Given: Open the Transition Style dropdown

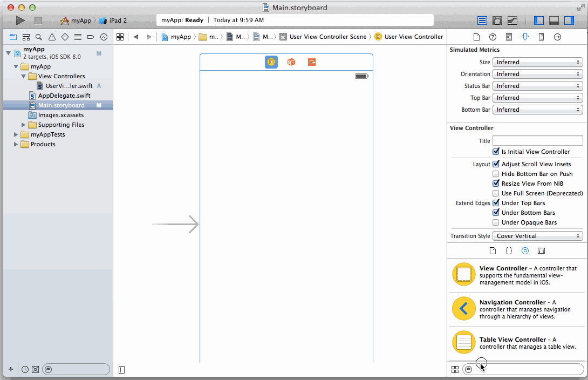Looking at the screenshot, I should click(x=538, y=236).
